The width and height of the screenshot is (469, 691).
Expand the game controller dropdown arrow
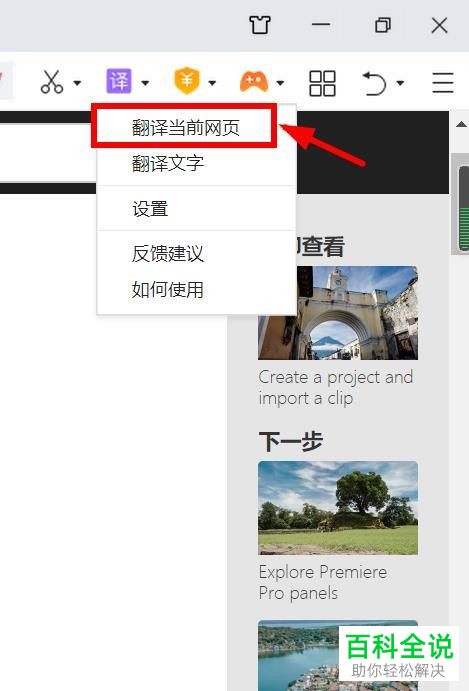(280, 82)
